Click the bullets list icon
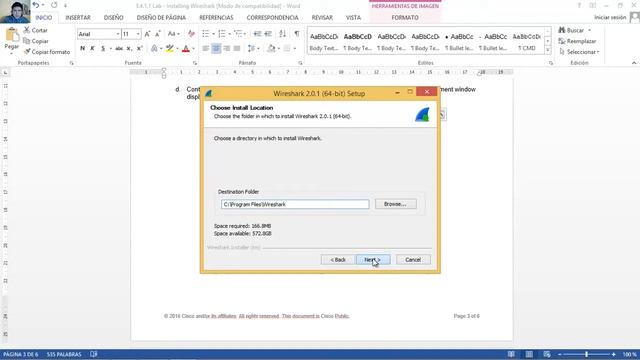Viewport: 640px width, 360px height. coord(206,34)
